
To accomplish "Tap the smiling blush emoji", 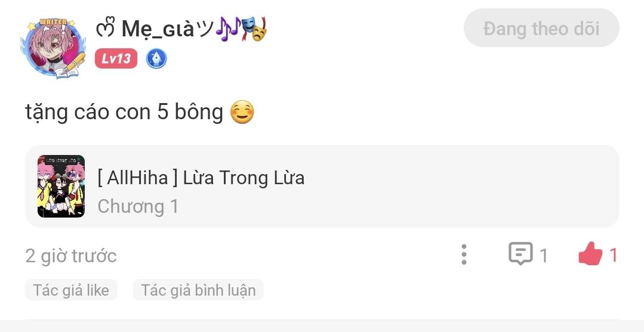I will coord(242,112).
